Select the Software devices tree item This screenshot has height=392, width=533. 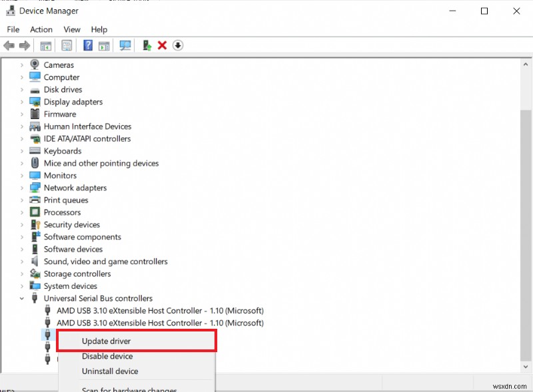(x=73, y=249)
